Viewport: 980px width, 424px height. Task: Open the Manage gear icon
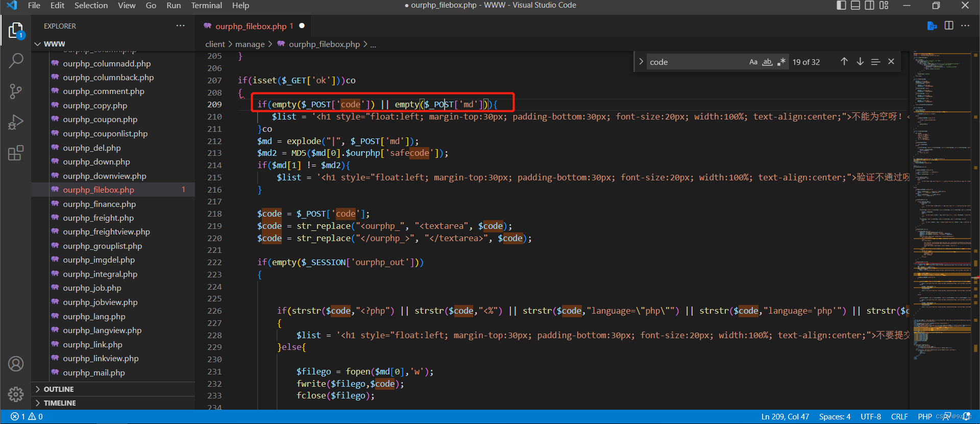pos(16,394)
